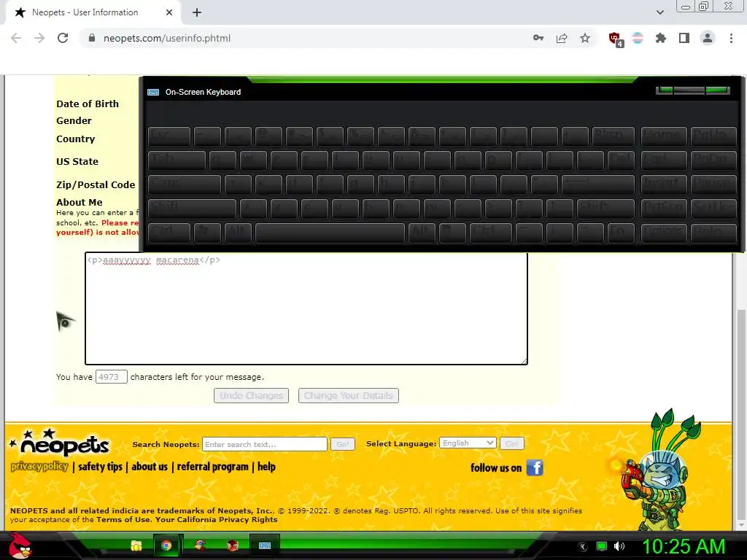Open keyboard Options key
This screenshot has height=560, width=747.
click(x=664, y=233)
